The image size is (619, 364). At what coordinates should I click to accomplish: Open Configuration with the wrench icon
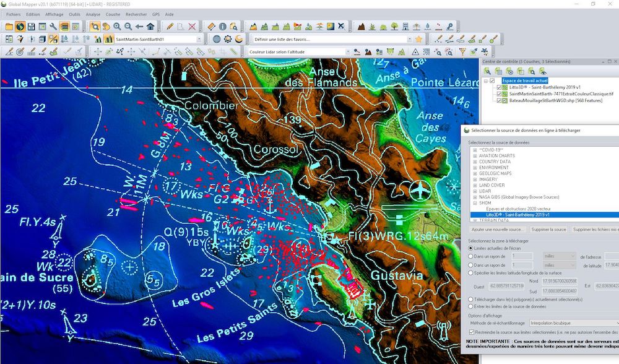click(x=53, y=27)
